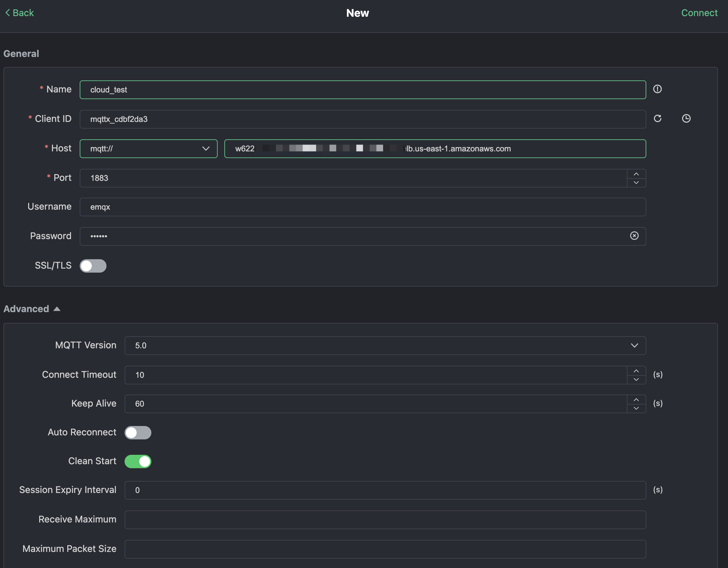The image size is (728, 568).
Task: Toggle Auto Reconnect switch on
Action: 137,432
